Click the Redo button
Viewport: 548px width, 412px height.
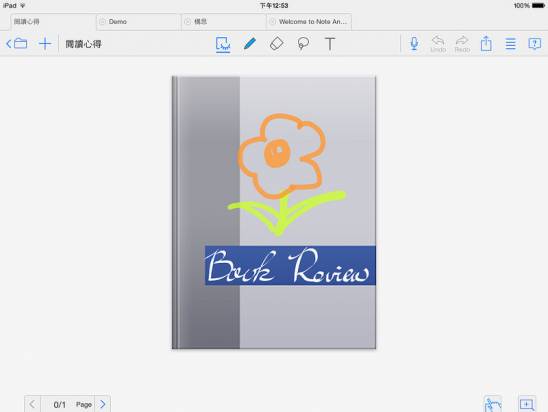(462, 44)
